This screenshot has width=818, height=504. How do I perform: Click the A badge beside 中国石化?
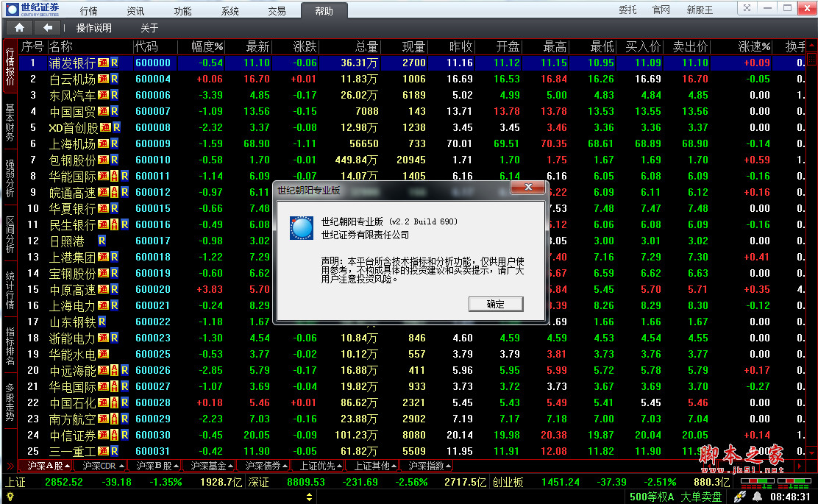coord(114,402)
